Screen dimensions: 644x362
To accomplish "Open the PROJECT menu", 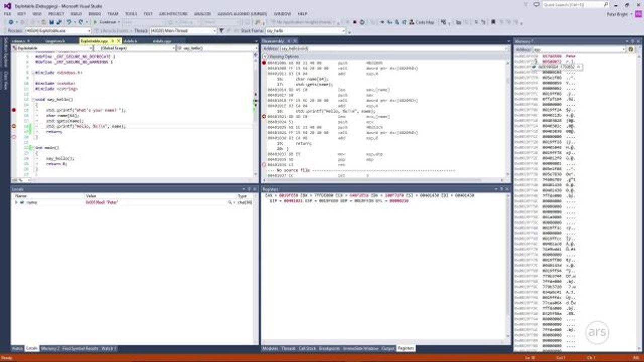I will coord(56,14).
